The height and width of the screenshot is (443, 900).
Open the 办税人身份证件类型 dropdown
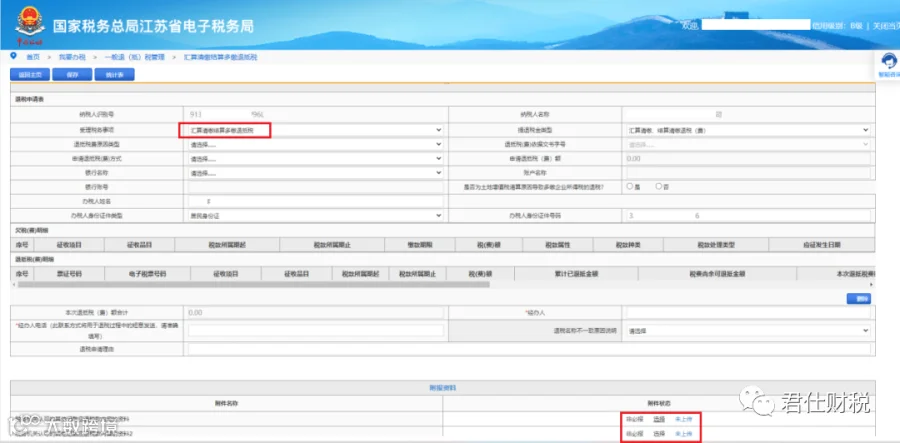(x=316, y=216)
